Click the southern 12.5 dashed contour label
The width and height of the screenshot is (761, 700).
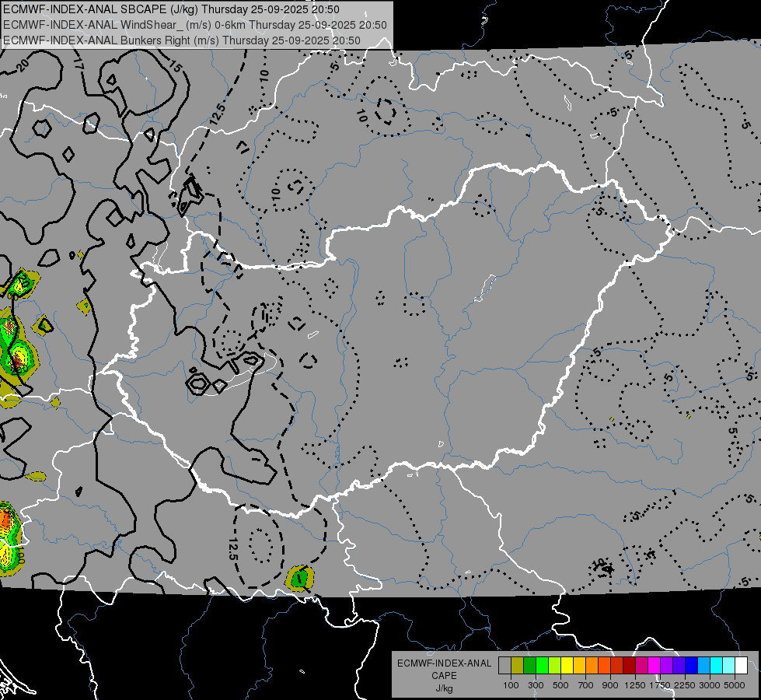pyautogui.click(x=232, y=549)
